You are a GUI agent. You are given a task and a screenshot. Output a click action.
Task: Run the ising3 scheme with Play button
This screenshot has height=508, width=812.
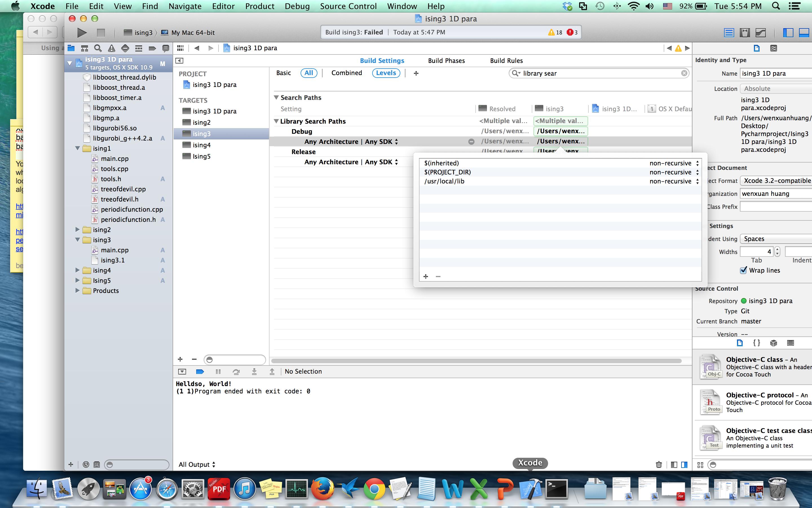tap(81, 32)
